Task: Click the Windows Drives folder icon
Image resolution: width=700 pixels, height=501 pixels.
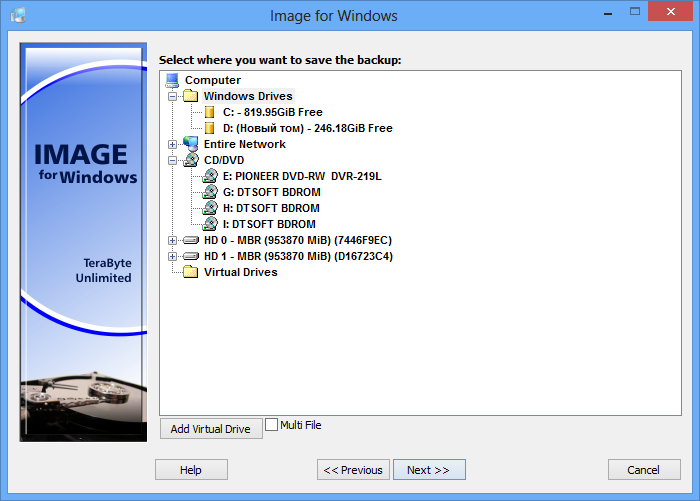Action: [191, 96]
